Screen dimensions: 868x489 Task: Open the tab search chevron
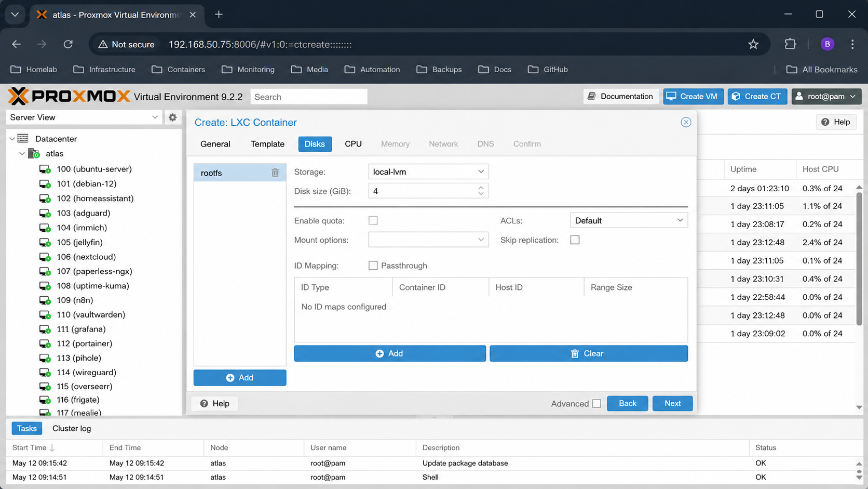[15, 15]
